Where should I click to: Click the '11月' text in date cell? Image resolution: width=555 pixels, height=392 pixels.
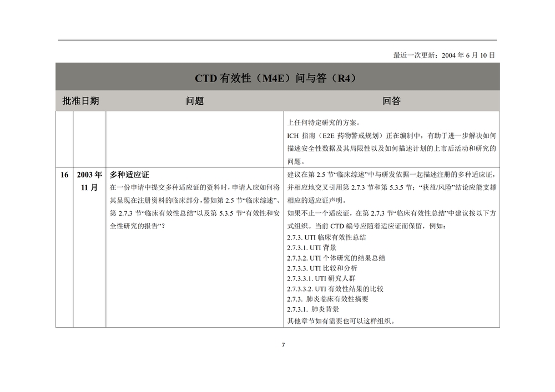89,187
